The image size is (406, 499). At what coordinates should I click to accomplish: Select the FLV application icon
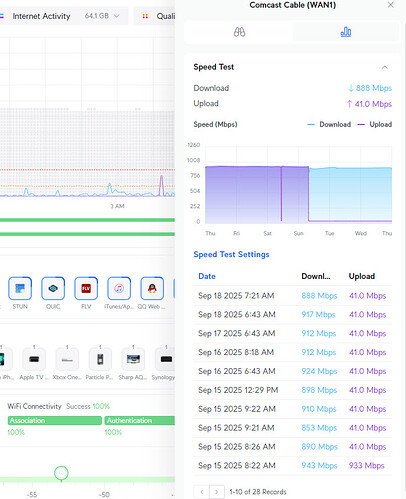pyautogui.click(x=86, y=288)
